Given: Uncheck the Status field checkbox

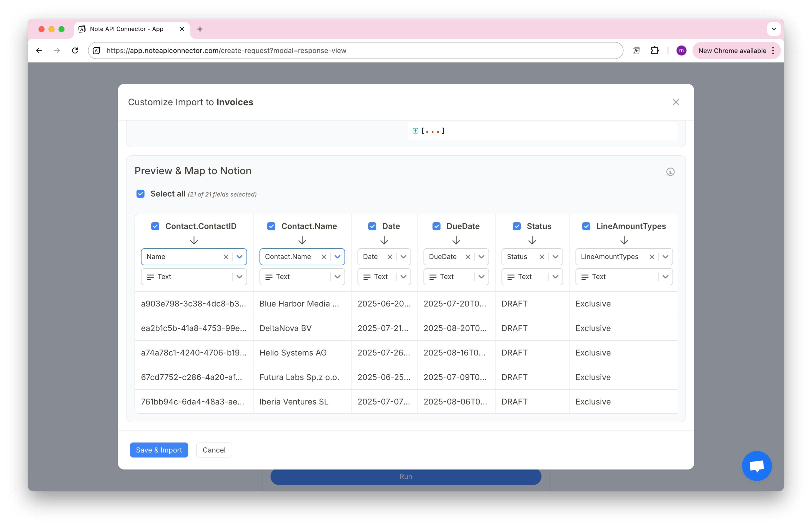Looking at the screenshot, I should point(516,226).
